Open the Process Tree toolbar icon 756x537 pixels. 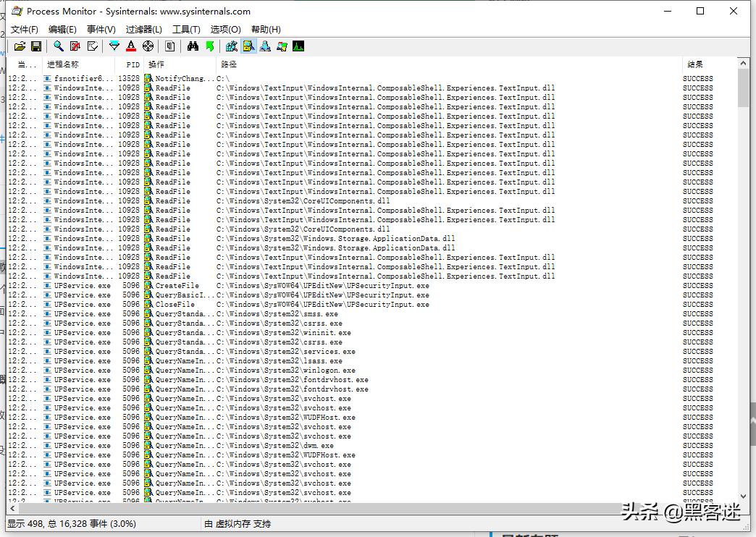[169, 46]
